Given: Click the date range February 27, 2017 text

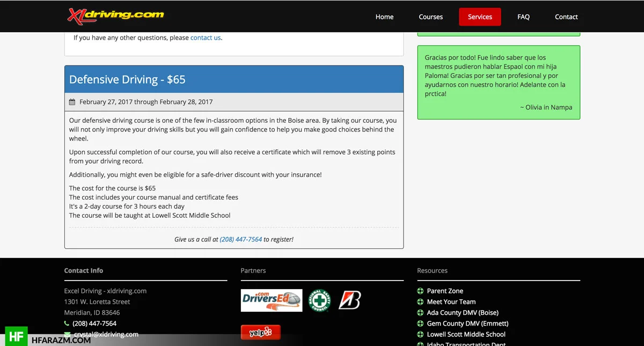Looking at the screenshot, I should pos(146,102).
